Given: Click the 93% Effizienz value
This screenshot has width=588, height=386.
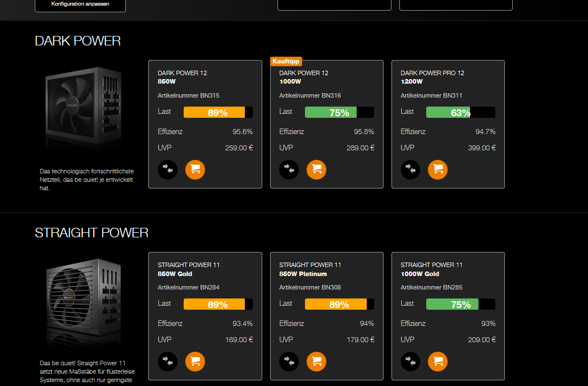Looking at the screenshot, I should (x=489, y=324).
